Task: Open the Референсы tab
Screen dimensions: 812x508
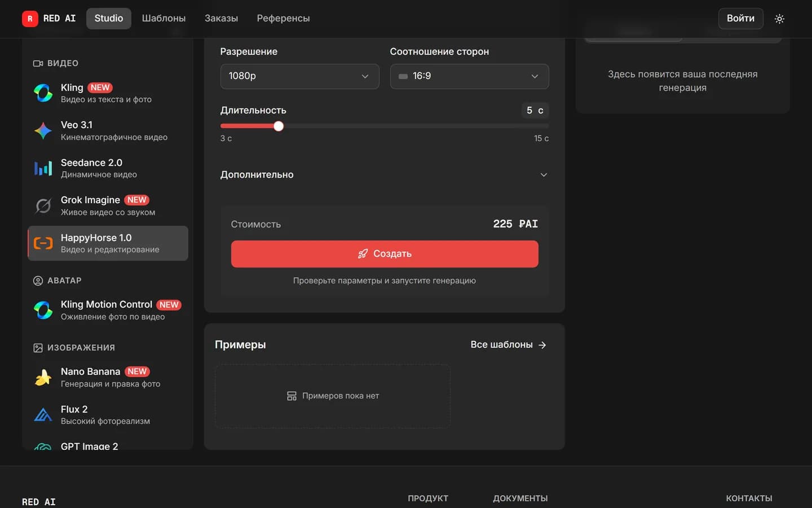Action: (283, 19)
